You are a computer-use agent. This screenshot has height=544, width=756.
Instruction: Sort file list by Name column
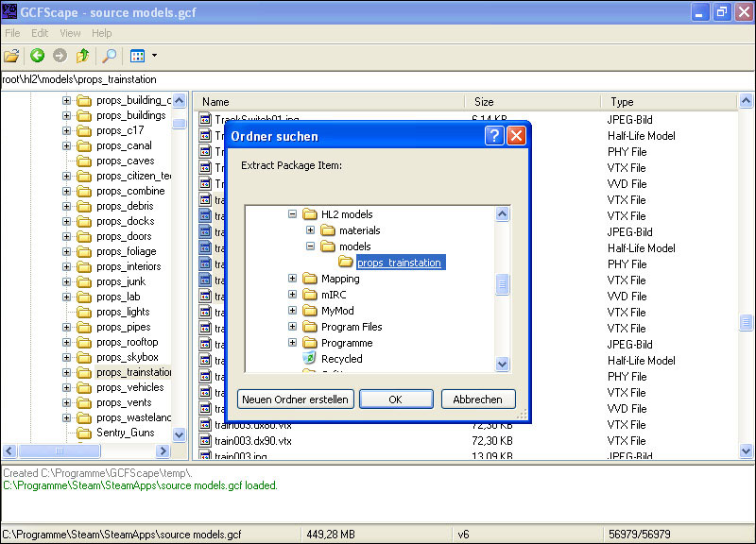(x=329, y=102)
